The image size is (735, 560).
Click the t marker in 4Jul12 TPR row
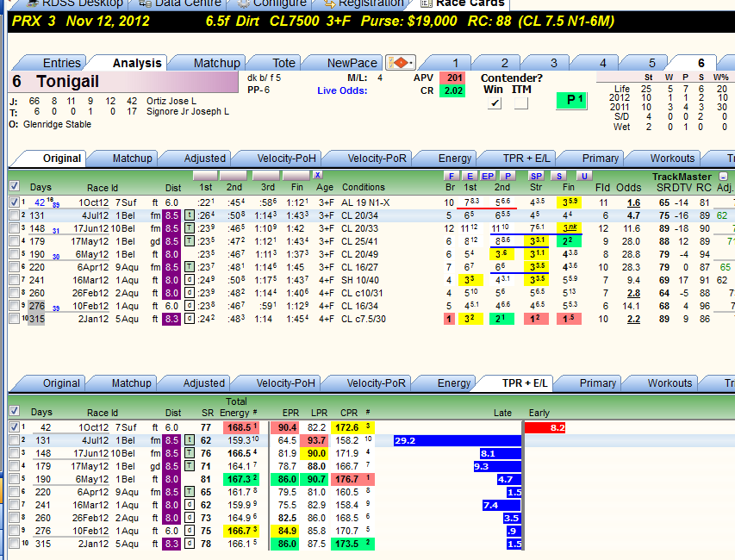189,440
